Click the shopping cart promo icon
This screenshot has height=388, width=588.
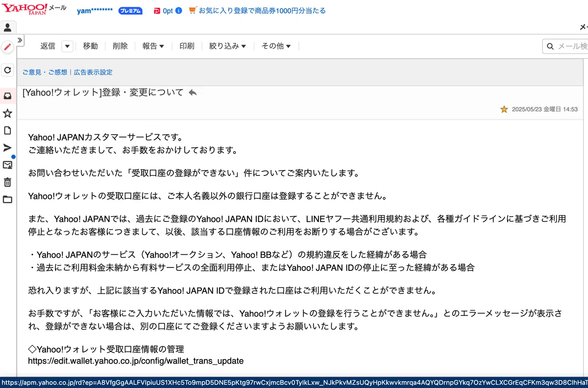193,10
